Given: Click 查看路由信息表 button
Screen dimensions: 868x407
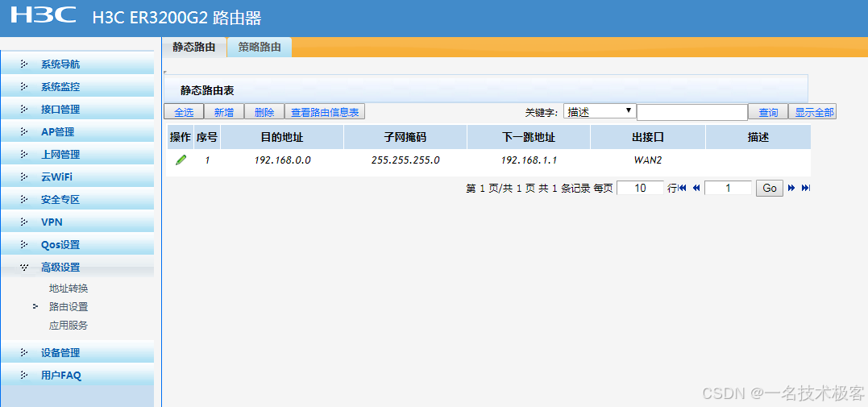Looking at the screenshot, I should (325, 112).
